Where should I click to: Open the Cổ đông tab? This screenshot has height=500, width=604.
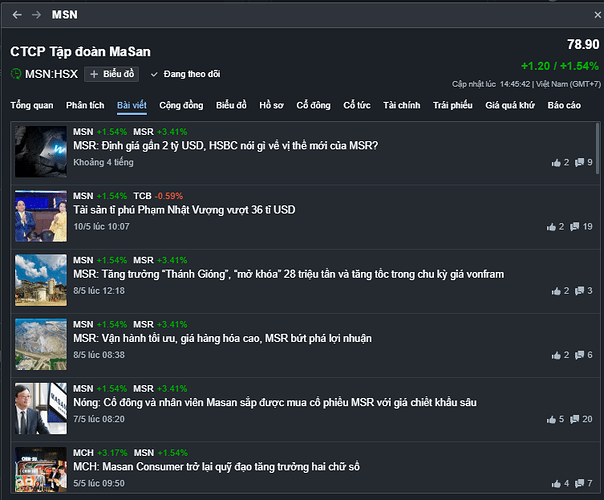coord(313,105)
